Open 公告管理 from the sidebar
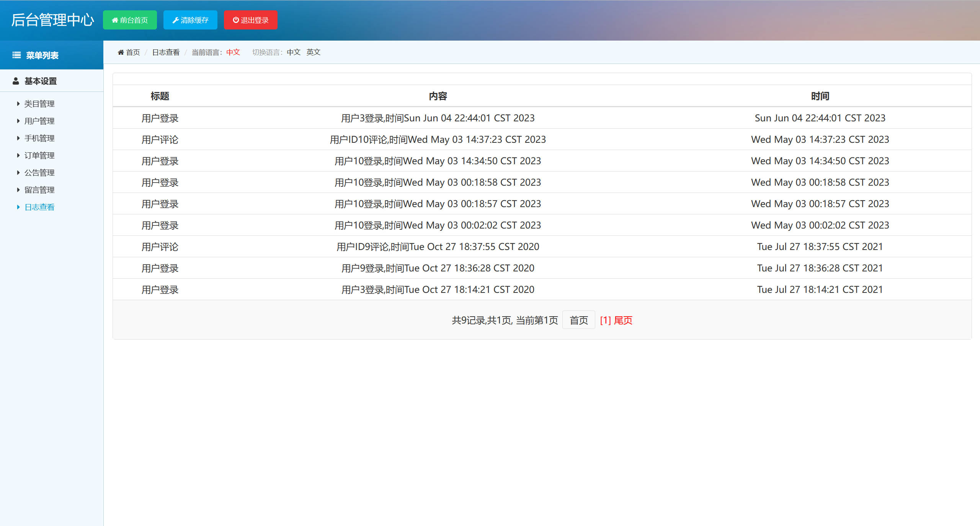The height and width of the screenshot is (526, 980). coord(40,172)
